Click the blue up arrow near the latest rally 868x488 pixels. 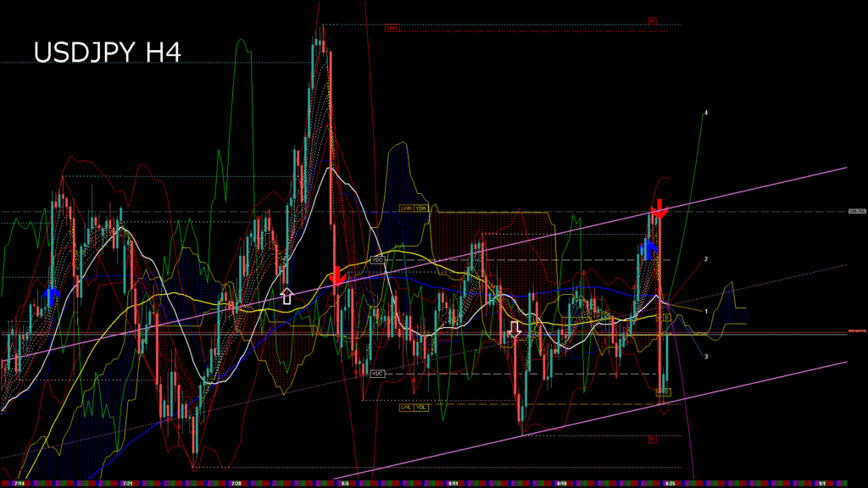pyautogui.click(x=648, y=248)
